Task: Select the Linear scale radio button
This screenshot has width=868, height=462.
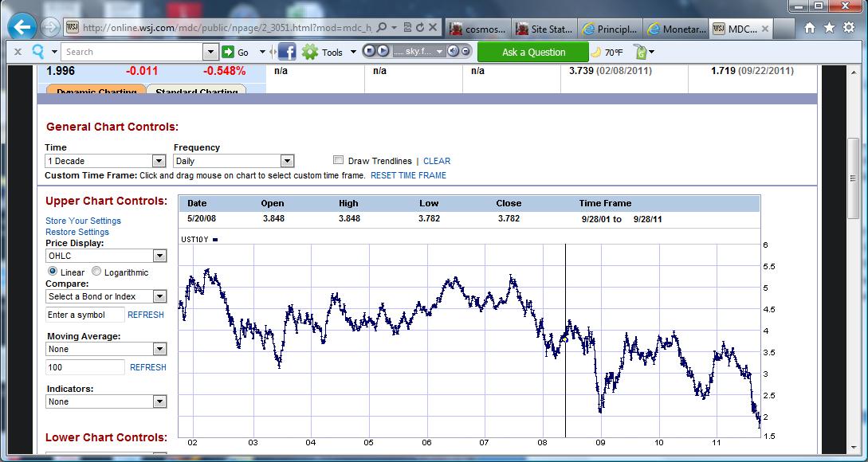Action: point(53,272)
